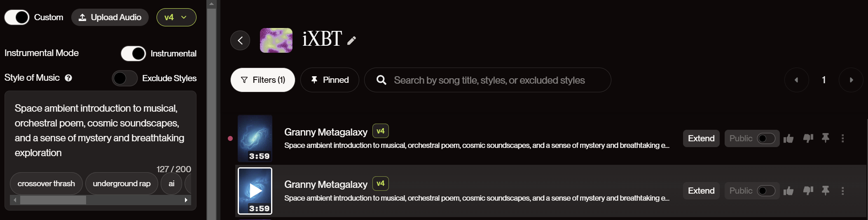Open the v4 model version dropdown
Image resolution: width=868 pixels, height=220 pixels.
[176, 17]
